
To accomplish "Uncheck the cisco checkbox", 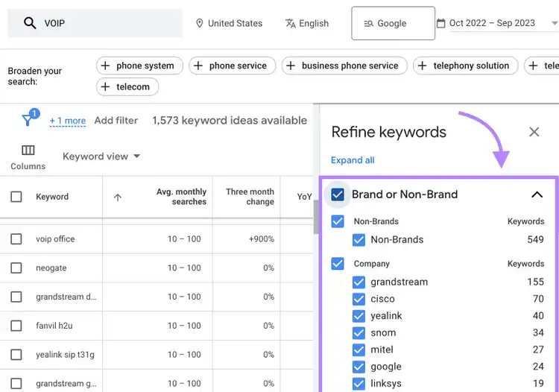I will click(359, 299).
